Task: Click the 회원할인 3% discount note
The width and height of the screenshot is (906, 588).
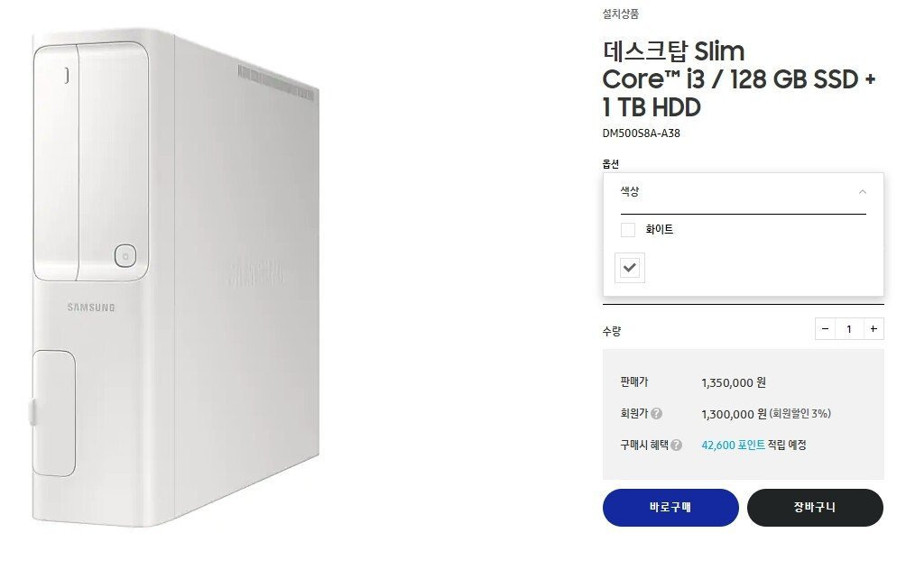Action: point(800,414)
